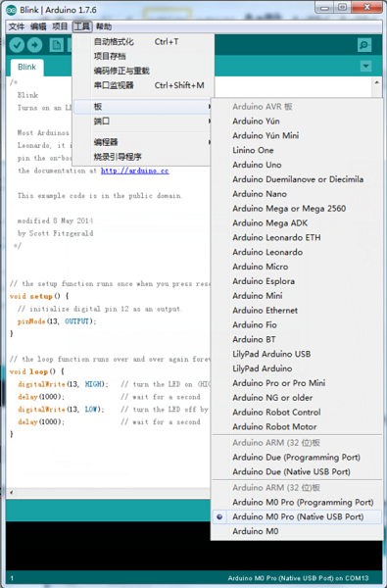387x588 pixels.
Task: Open the Serial Monitor magnifier icon
Action: (x=364, y=45)
